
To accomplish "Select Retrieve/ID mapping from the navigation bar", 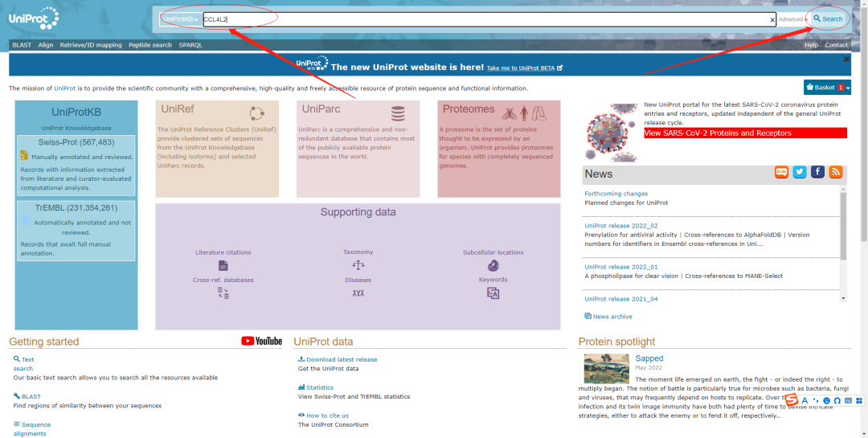I will point(91,45).
